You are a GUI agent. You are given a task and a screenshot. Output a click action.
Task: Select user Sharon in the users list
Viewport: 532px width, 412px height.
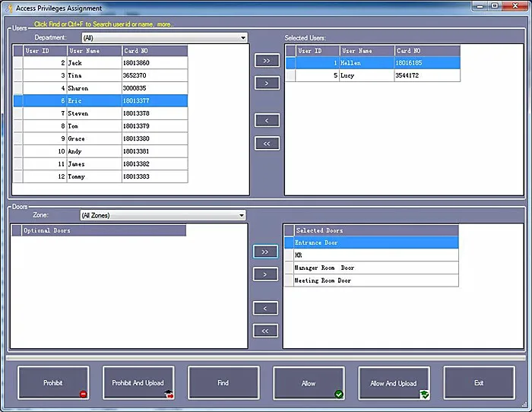coord(101,88)
